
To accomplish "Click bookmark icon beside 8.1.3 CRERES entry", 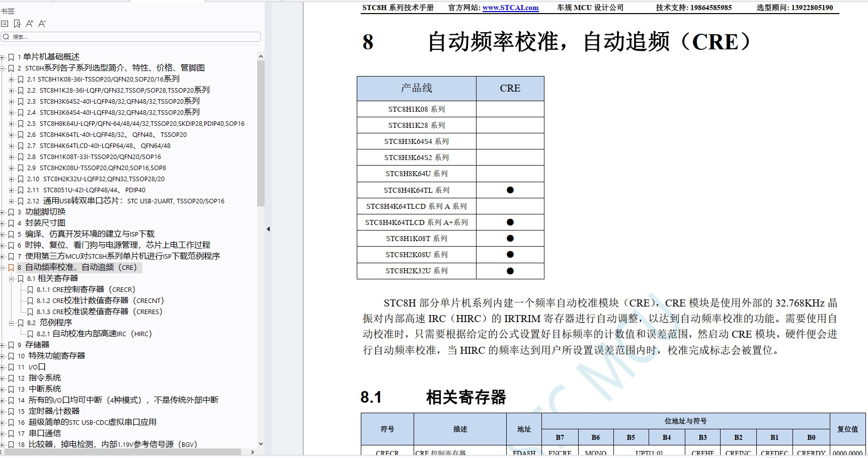I will click(30, 312).
